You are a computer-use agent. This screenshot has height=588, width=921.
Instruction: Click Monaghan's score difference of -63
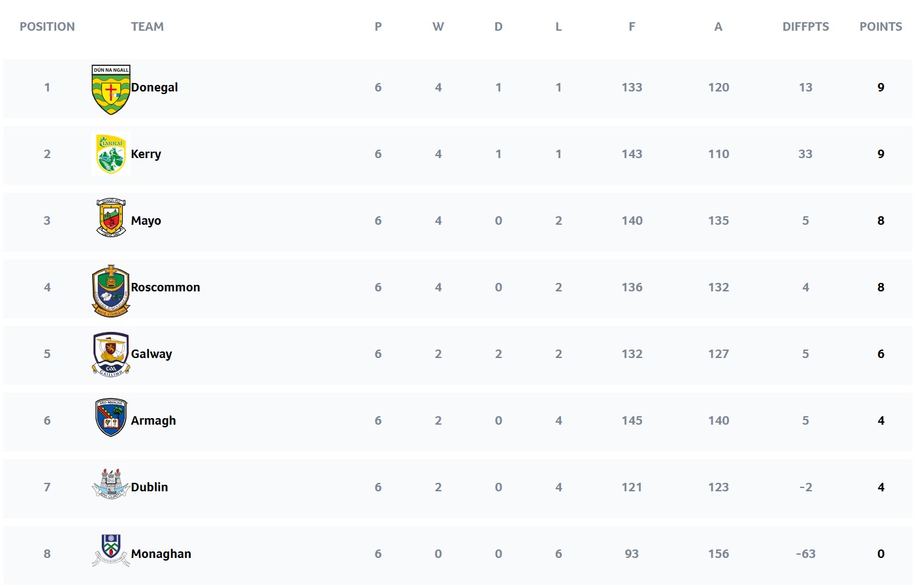[x=805, y=554]
